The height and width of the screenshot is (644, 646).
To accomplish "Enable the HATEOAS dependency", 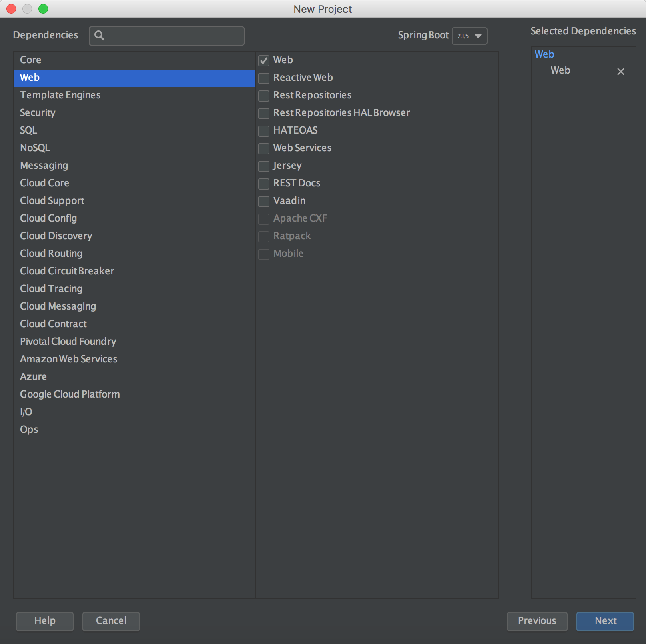I will tap(263, 131).
